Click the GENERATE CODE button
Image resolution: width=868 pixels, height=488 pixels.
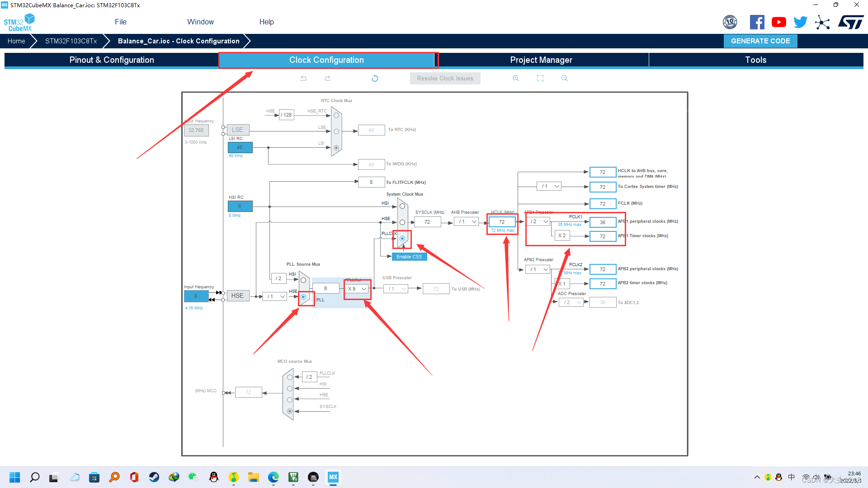coord(760,41)
